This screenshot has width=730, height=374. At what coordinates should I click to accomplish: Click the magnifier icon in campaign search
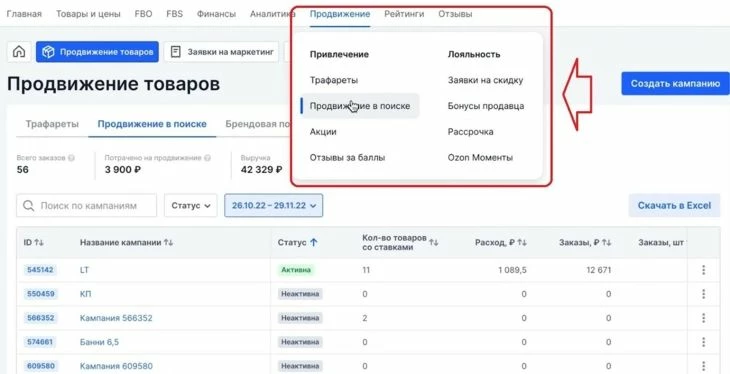pos(28,205)
